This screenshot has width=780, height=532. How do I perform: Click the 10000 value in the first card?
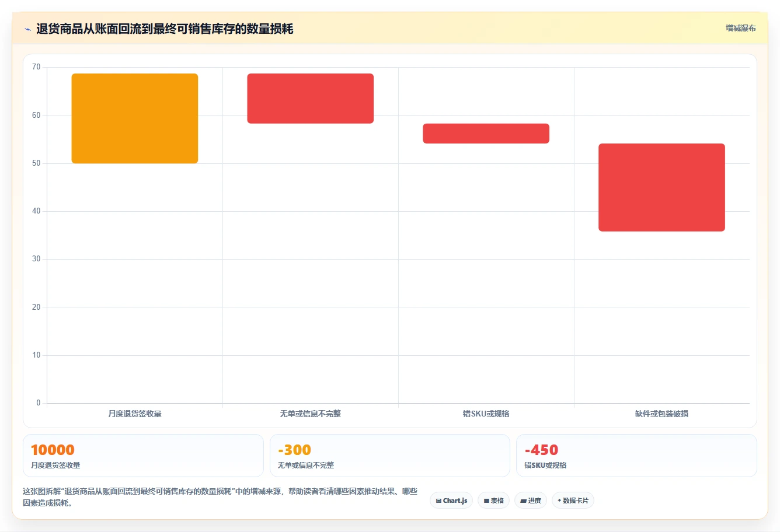(x=53, y=450)
